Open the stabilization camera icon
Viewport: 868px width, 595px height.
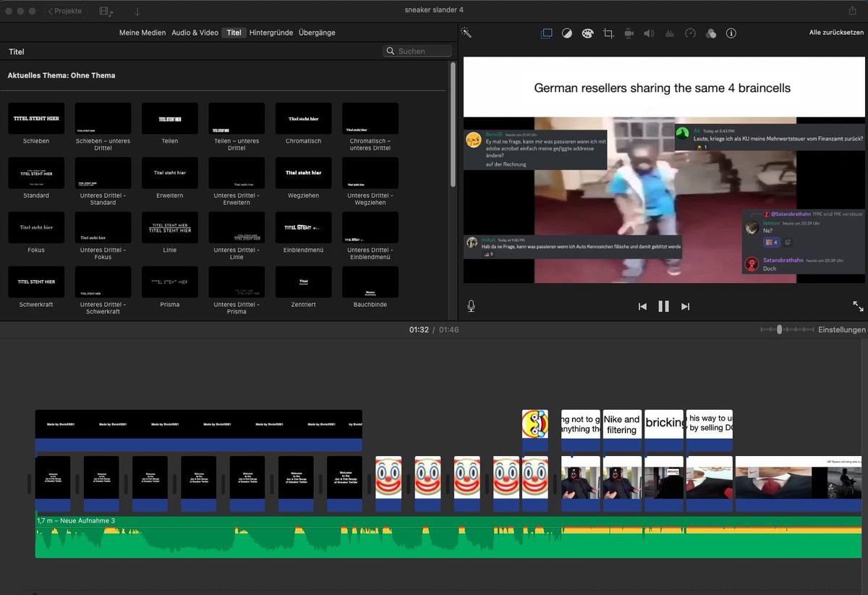(x=629, y=33)
